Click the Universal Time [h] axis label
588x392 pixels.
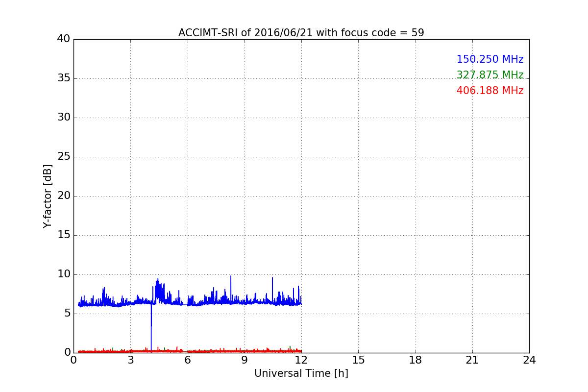pos(301,373)
